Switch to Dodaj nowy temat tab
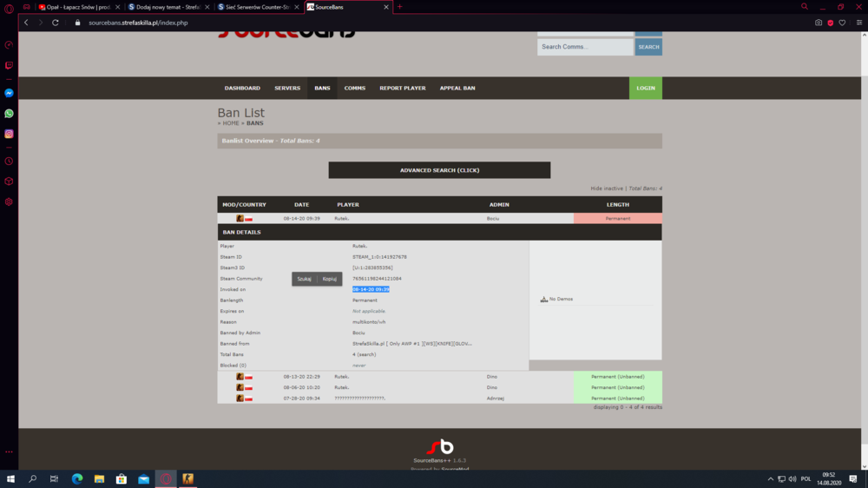 pyautogui.click(x=168, y=7)
